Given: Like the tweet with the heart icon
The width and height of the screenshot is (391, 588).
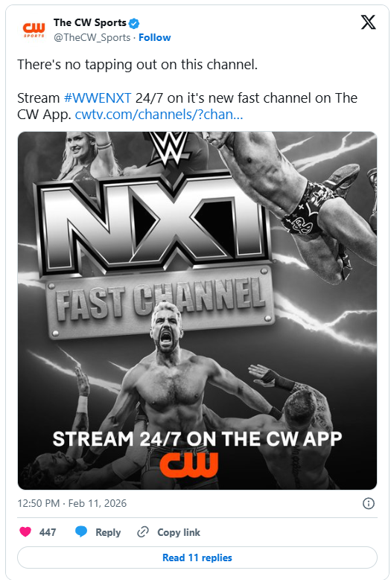Looking at the screenshot, I should [25, 531].
